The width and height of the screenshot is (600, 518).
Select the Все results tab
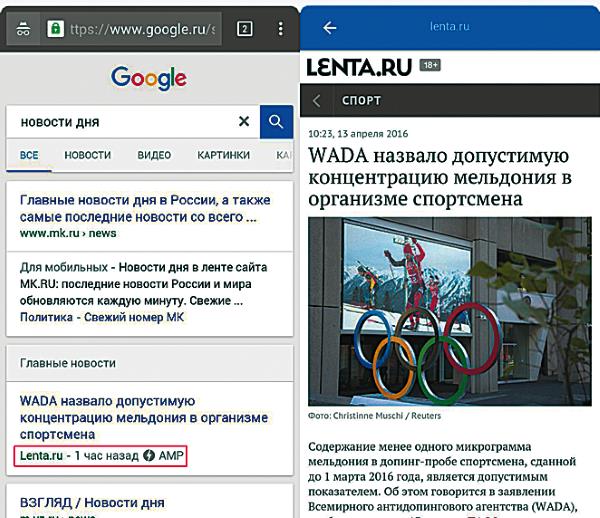point(29,155)
